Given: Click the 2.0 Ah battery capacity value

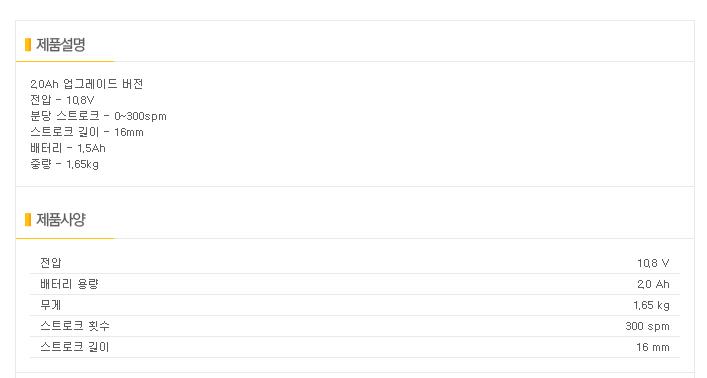Looking at the screenshot, I should coord(653,284).
